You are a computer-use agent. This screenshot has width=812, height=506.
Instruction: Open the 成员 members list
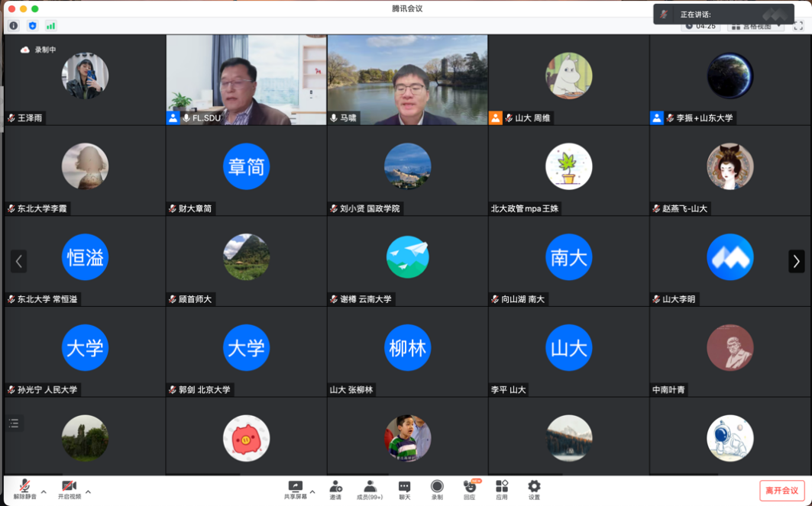tap(370, 488)
